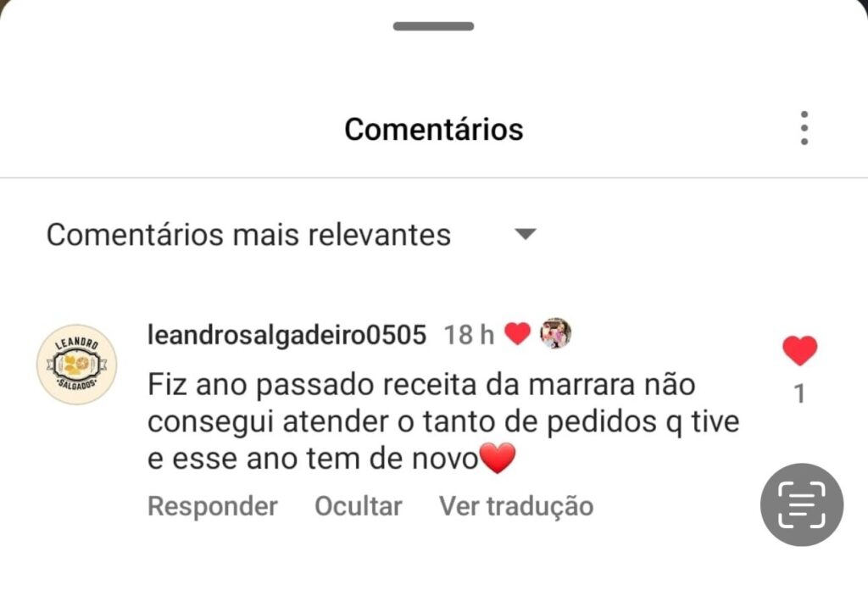868x613 pixels.
Task: Reply to the comment via Responder
Action: coord(213,506)
